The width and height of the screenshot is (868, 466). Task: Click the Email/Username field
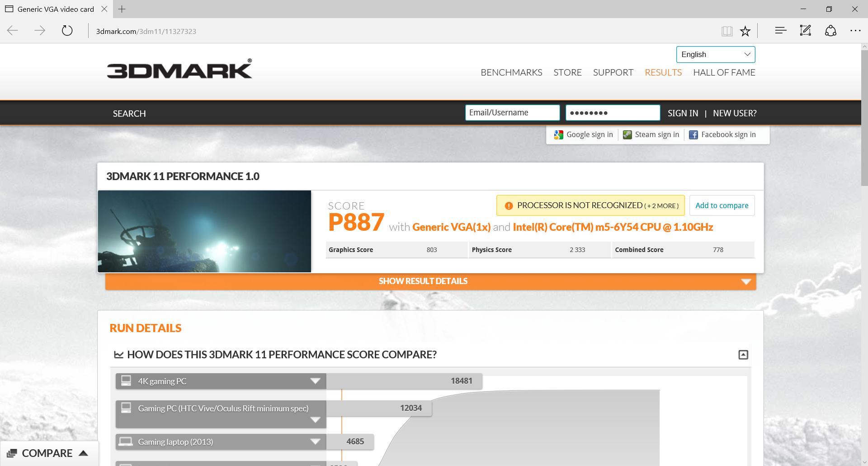[513, 113]
